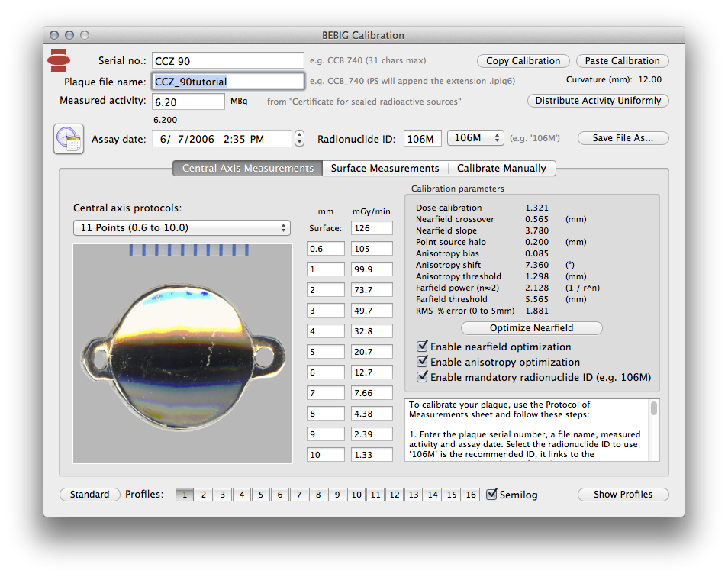Click the window close button
This screenshot has width=728, height=577.
click(x=54, y=35)
